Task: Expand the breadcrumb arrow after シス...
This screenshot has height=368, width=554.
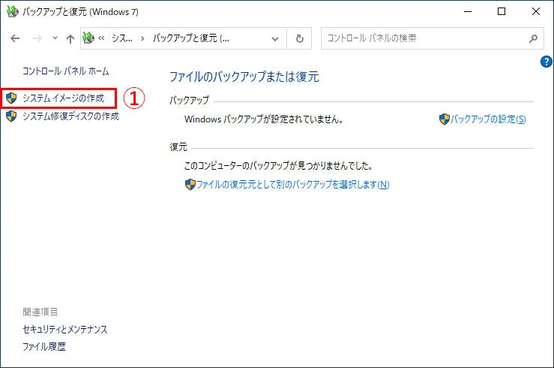Action: 142,38
